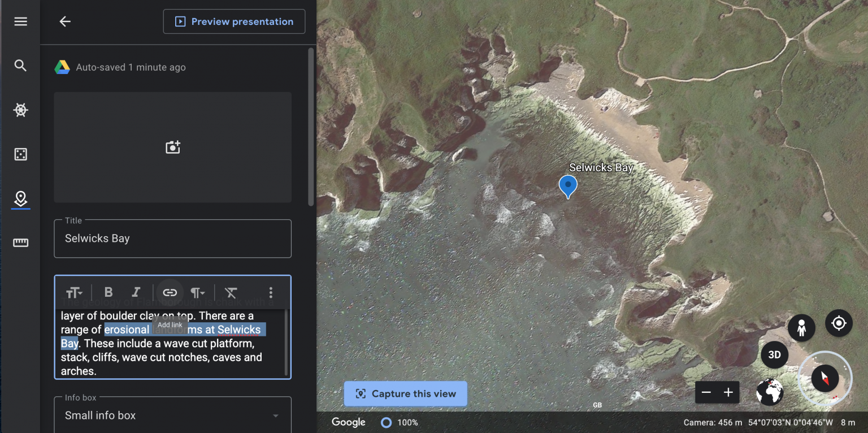Capture this view of the map
The width and height of the screenshot is (868, 433).
[405, 393]
